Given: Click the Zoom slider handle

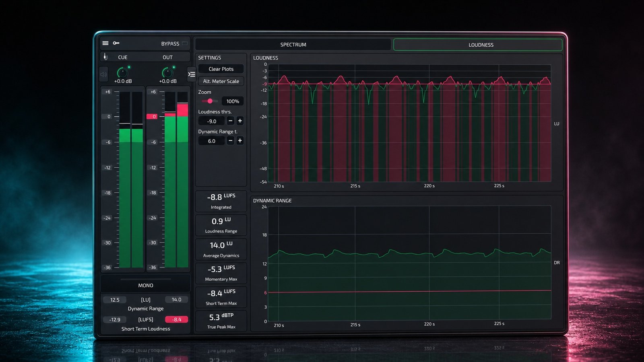Looking at the screenshot, I should click(210, 101).
